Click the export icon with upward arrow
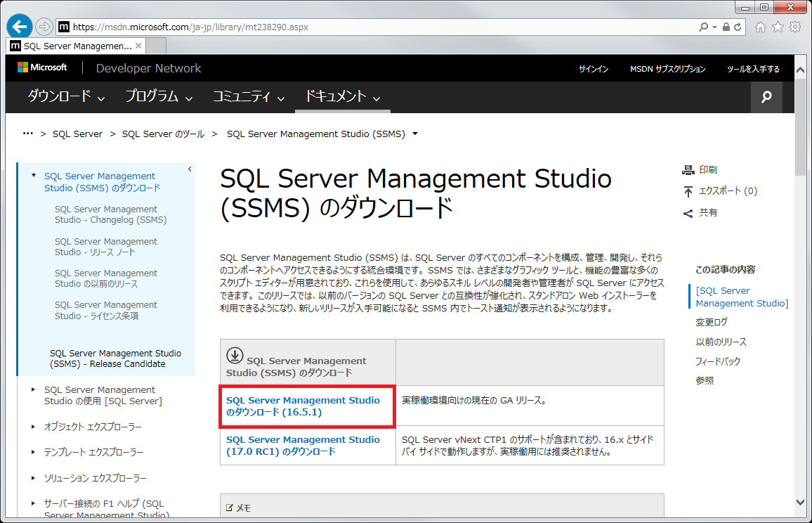The image size is (812, 523). tap(688, 191)
